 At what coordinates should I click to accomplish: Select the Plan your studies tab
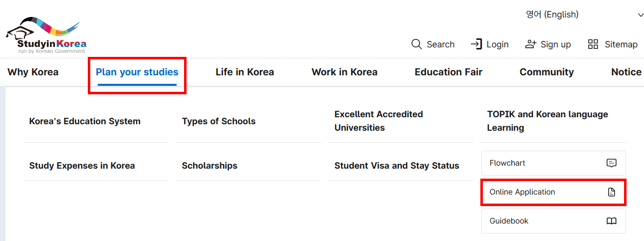pyautogui.click(x=137, y=72)
